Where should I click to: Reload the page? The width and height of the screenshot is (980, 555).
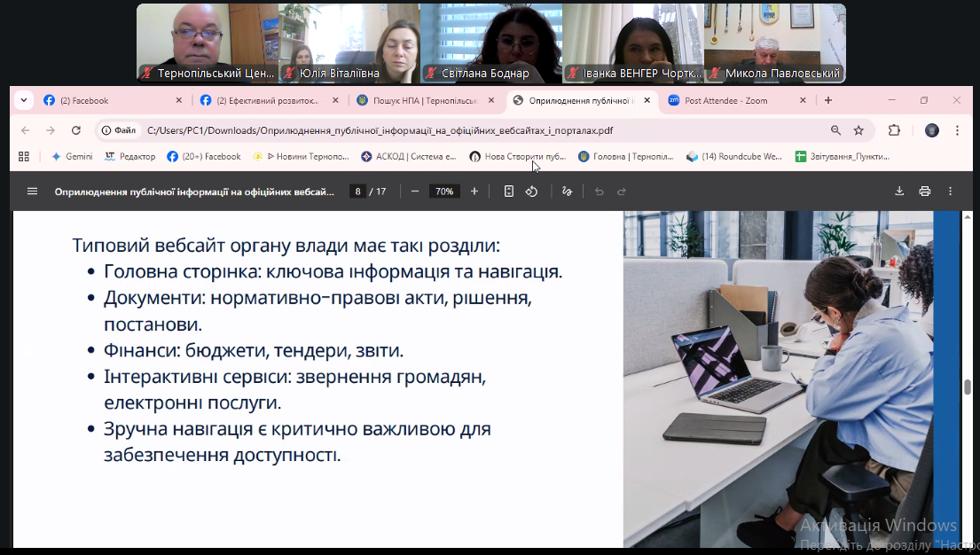pyautogui.click(x=76, y=130)
